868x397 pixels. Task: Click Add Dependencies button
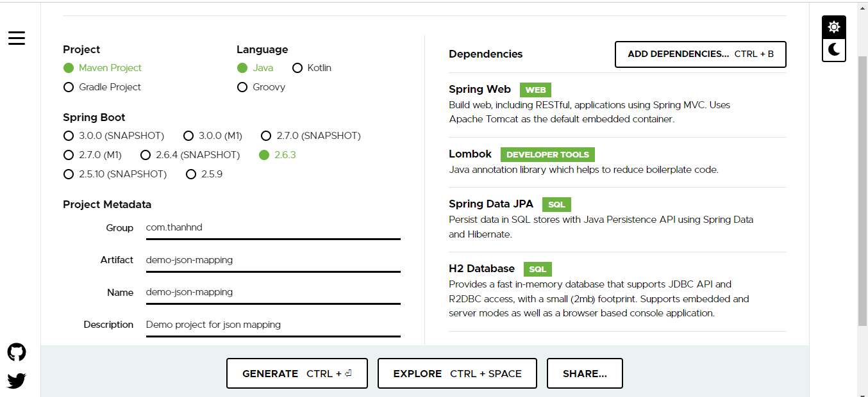click(x=700, y=54)
